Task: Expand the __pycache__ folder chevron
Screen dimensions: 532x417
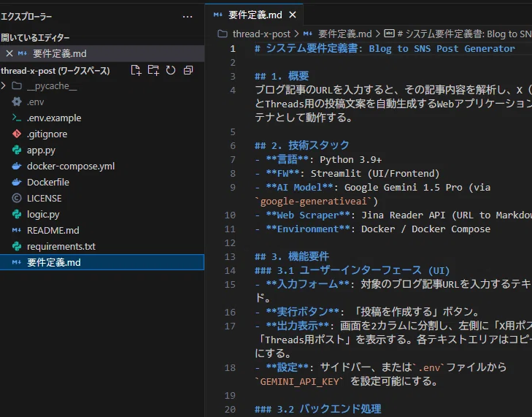Action: [4, 86]
